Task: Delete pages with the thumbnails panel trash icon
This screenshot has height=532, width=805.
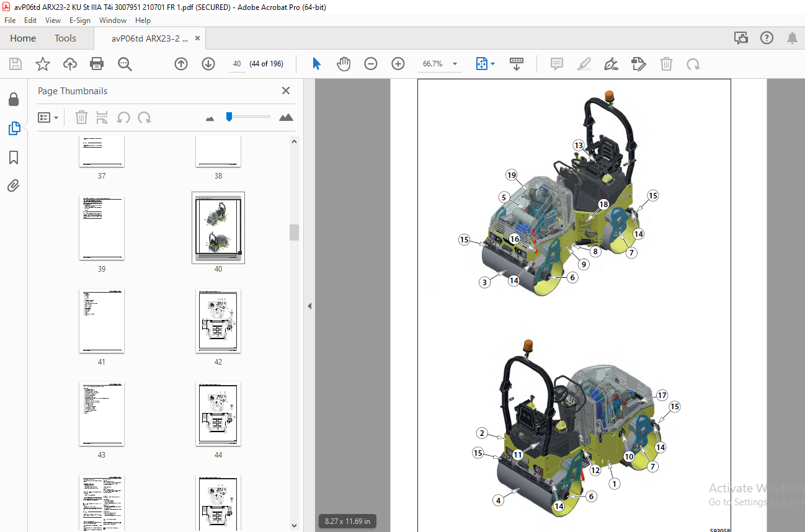Action: click(81, 117)
